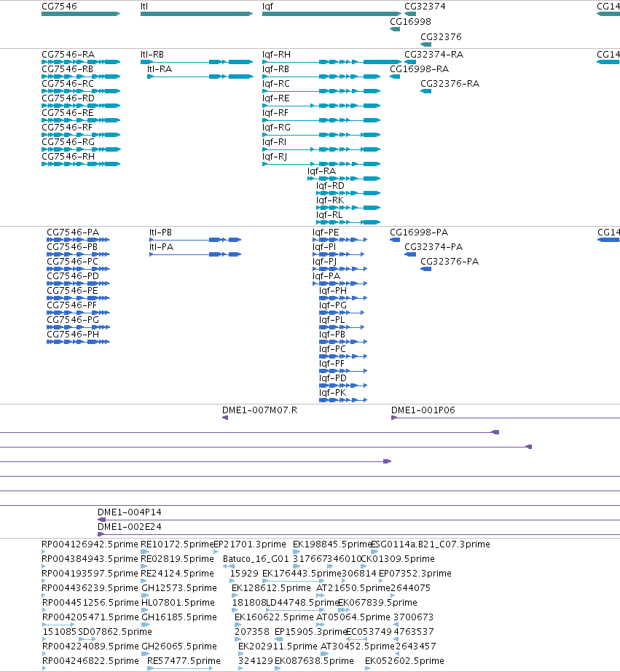Select the CG32376-RA transcript label
The width and height of the screenshot is (620, 672).
[x=450, y=84]
